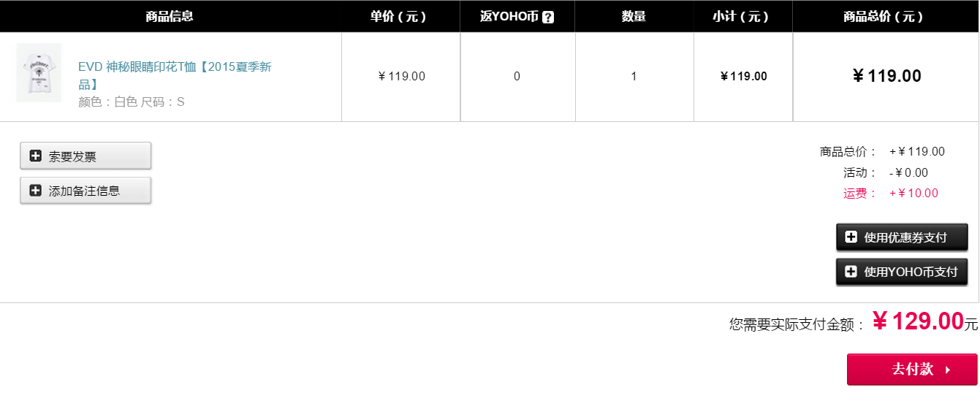Click the plus icon on 使用优惠券支付
Screen dimensions: 980x401
[x=851, y=237]
